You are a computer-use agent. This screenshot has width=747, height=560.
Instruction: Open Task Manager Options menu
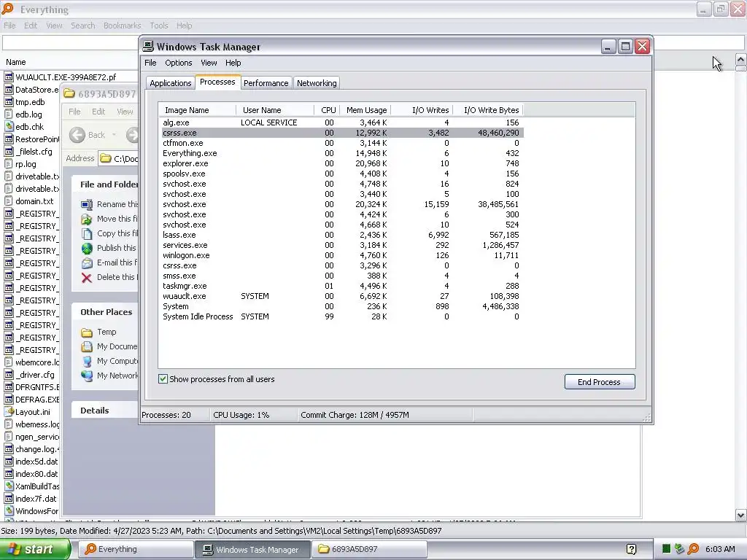[178, 63]
